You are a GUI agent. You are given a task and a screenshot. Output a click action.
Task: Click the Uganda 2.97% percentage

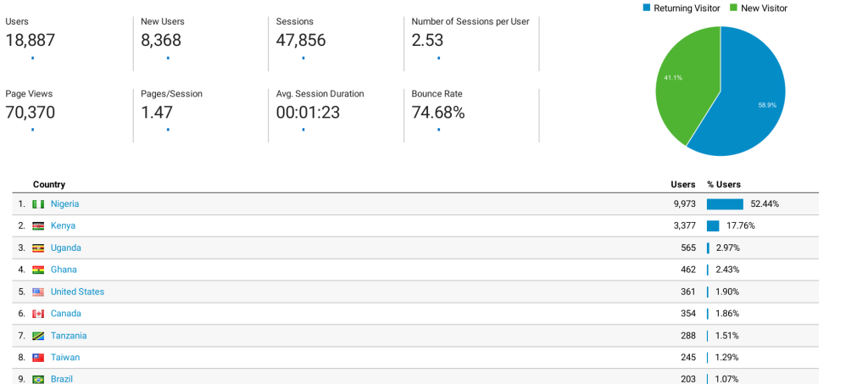click(727, 248)
